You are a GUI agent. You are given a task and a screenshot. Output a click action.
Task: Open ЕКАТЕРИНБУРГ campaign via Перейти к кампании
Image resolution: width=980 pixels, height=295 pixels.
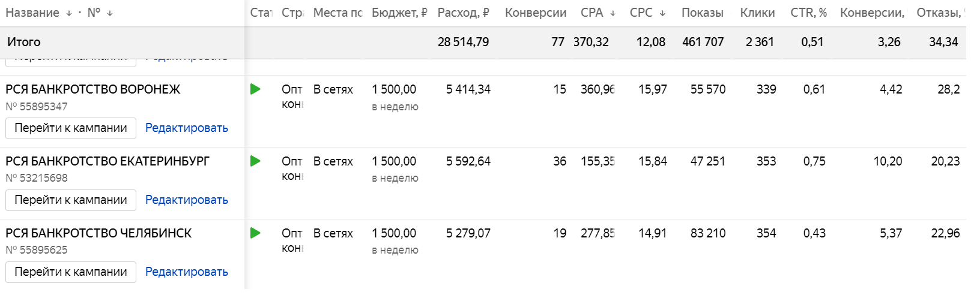pos(71,200)
